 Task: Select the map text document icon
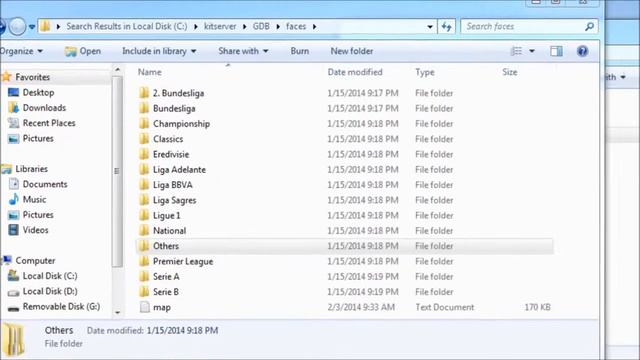(x=144, y=307)
